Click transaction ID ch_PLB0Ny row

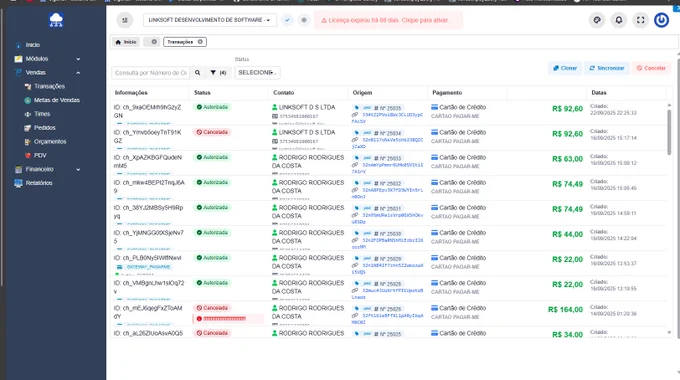pyautogui.click(x=147, y=258)
